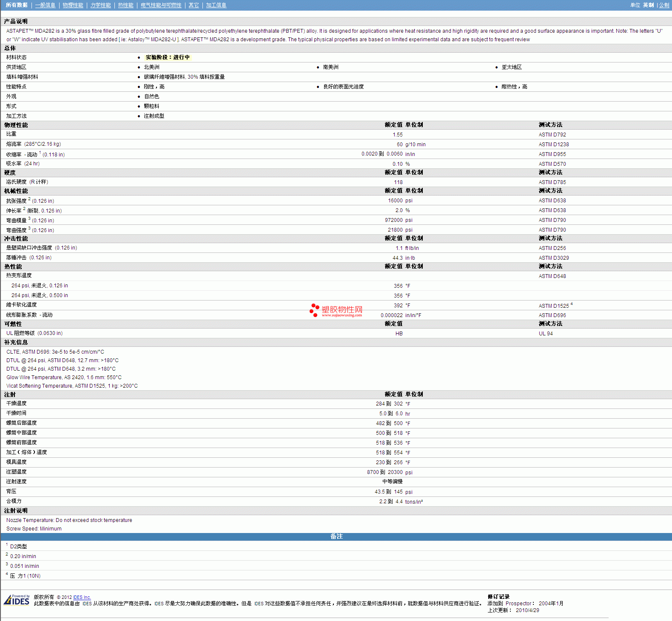Viewport: 672px width, 621px height.
Task: Click ASTM D1525 Vicat method
Action: 553,306
